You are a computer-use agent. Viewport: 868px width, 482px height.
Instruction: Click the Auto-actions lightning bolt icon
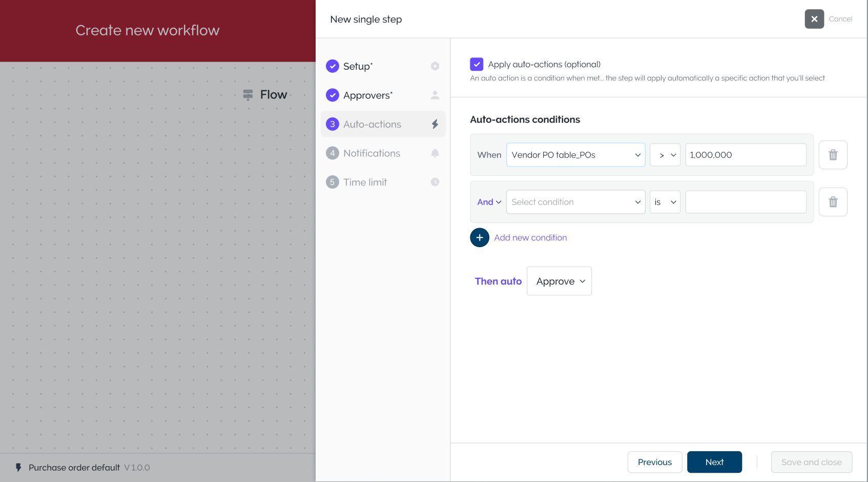435,124
